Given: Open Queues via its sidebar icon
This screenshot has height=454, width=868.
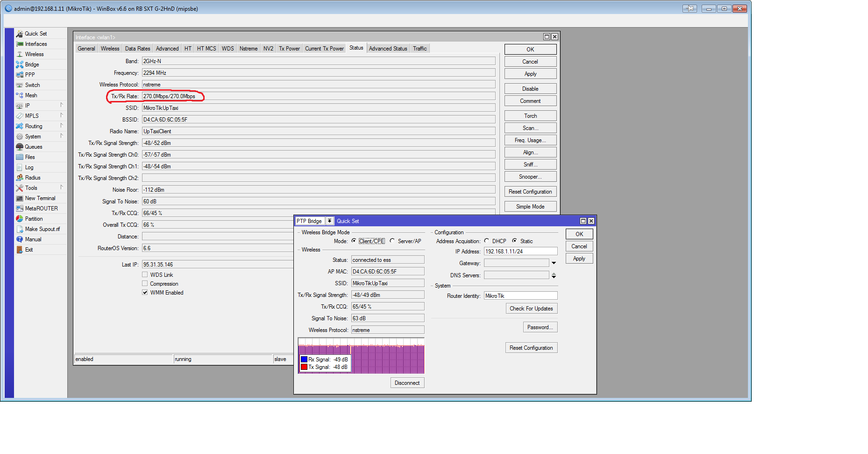Looking at the screenshot, I should tap(20, 147).
